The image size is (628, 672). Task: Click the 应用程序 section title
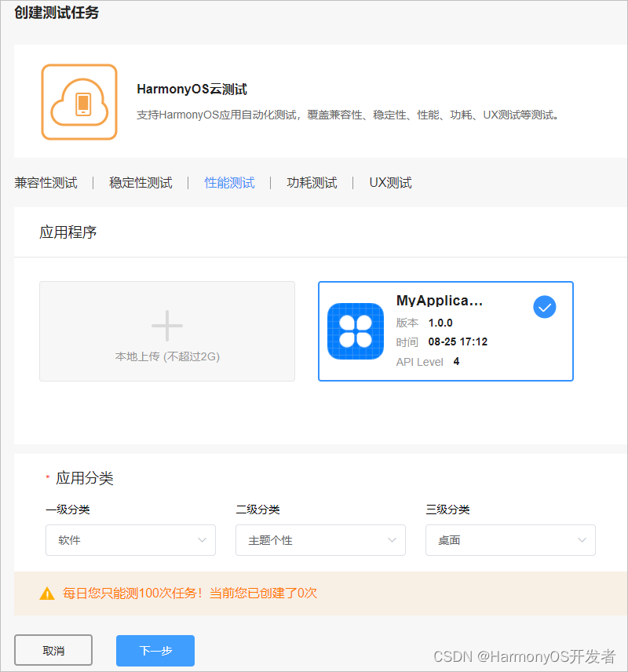tap(68, 232)
